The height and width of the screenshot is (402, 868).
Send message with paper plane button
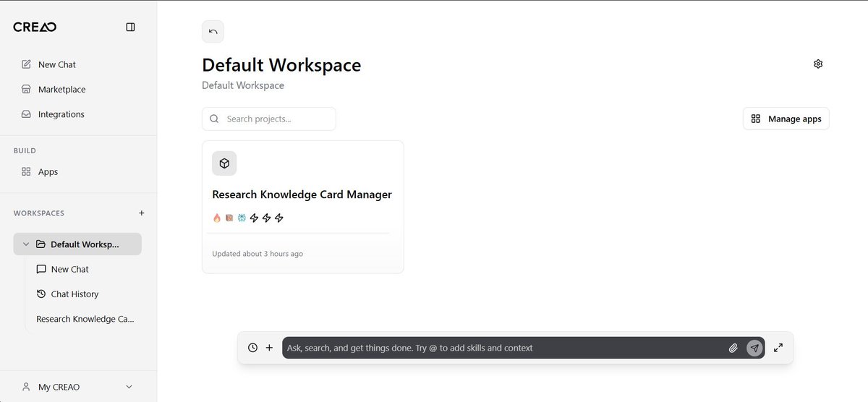(754, 348)
